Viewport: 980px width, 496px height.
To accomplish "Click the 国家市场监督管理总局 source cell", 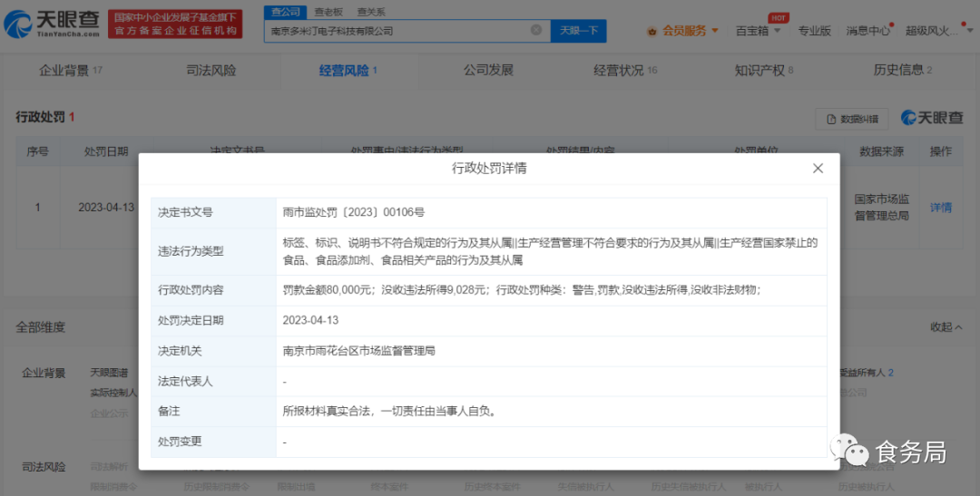I will click(x=881, y=208).
